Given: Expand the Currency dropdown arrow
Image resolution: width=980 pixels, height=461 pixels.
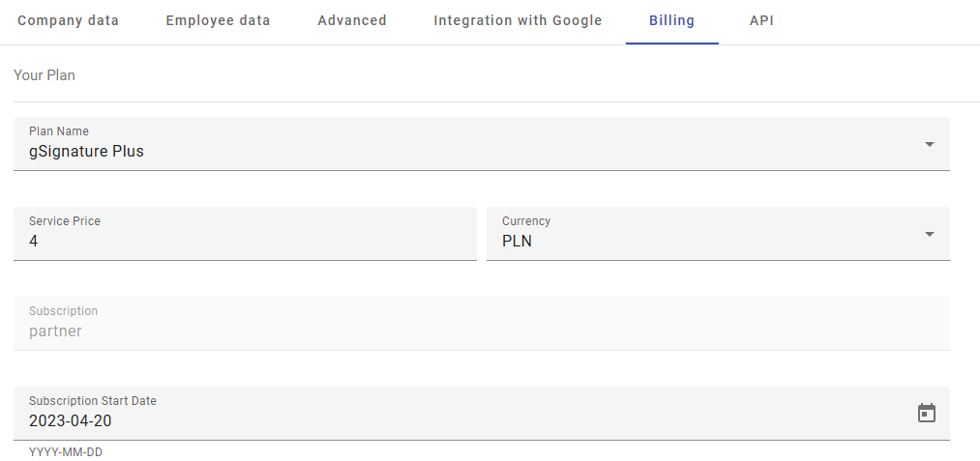Looking at the screenshot, I should pos(929,234).
